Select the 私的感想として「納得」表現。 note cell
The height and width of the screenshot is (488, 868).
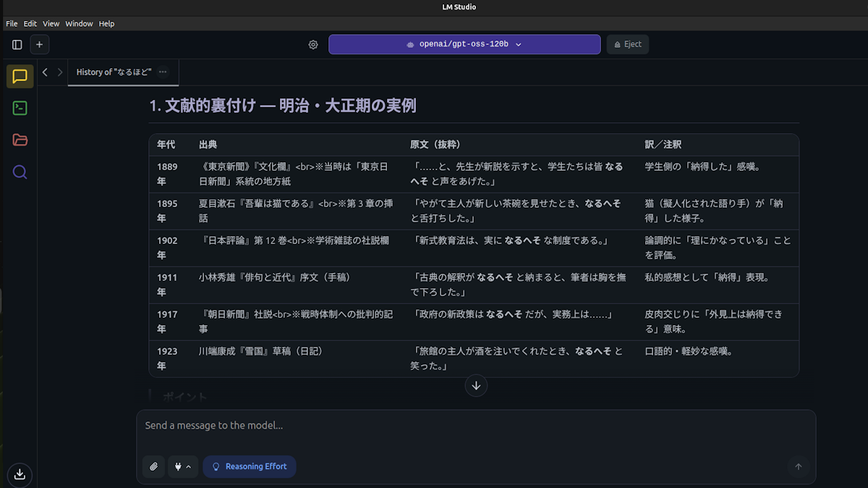coord(718,285)
